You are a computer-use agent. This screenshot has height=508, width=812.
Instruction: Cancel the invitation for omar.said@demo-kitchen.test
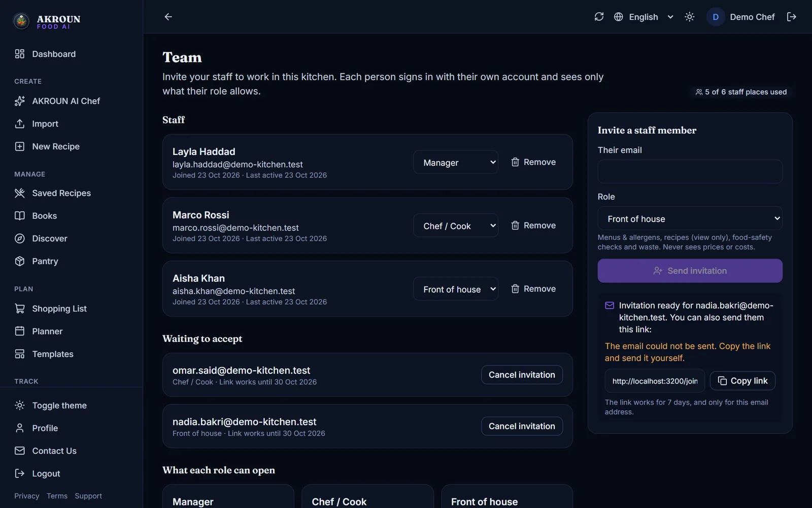tap(522, 375)
